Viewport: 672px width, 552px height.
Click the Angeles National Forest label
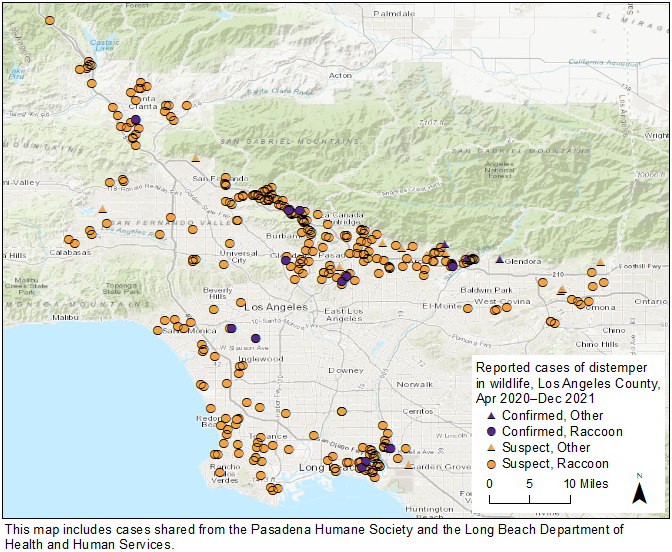(x=500, y=170)
